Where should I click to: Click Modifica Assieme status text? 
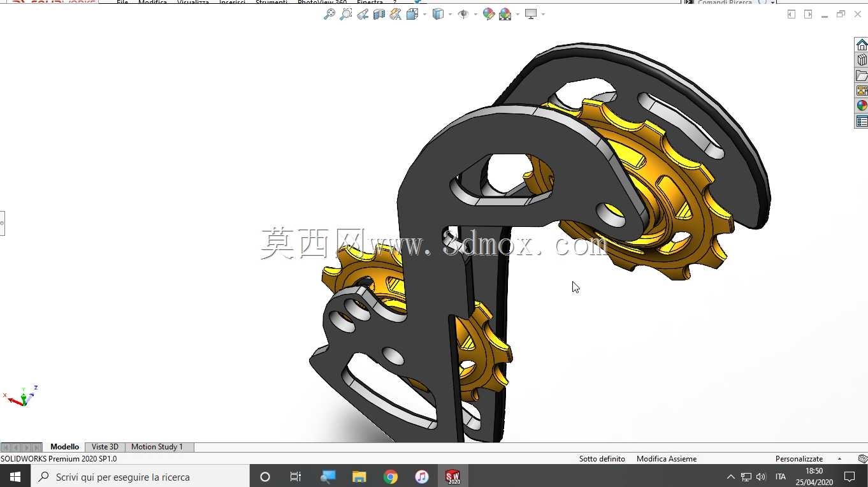click(667, 459)
